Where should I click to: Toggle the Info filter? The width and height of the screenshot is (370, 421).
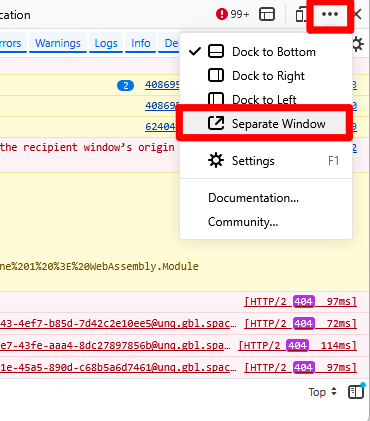(x=140, y=43)
